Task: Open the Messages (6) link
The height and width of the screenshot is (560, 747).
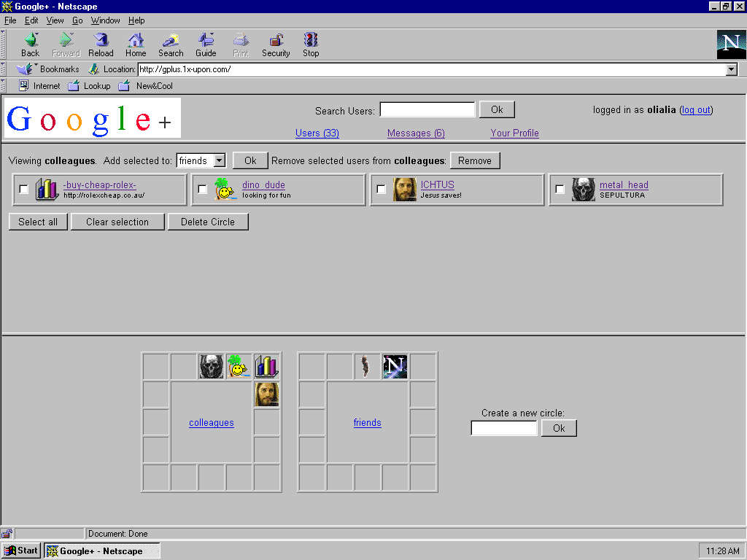Action: pyautogui.click(x=416, y=133)
